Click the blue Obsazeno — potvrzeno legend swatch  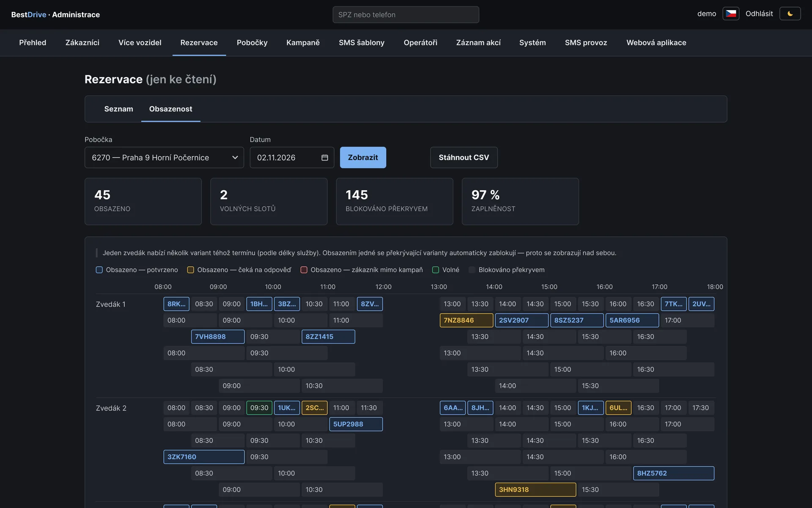pyautogui.click(x=99, y=270)
